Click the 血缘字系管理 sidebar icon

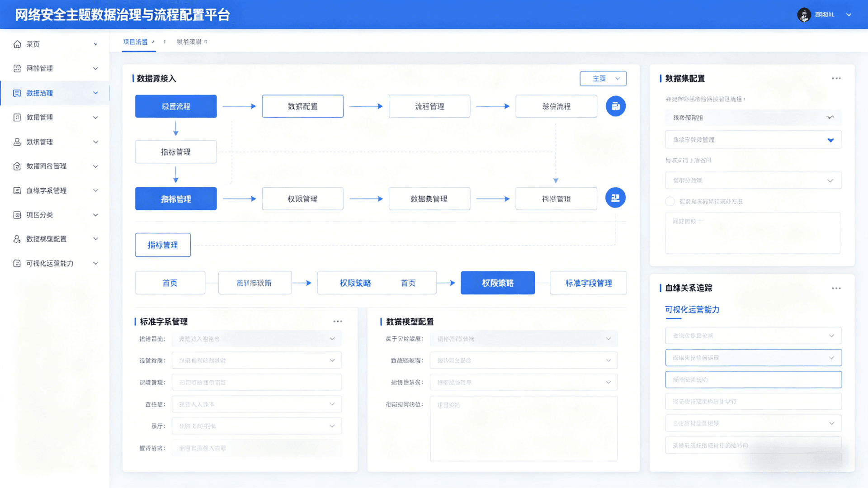tap(16, 190)
